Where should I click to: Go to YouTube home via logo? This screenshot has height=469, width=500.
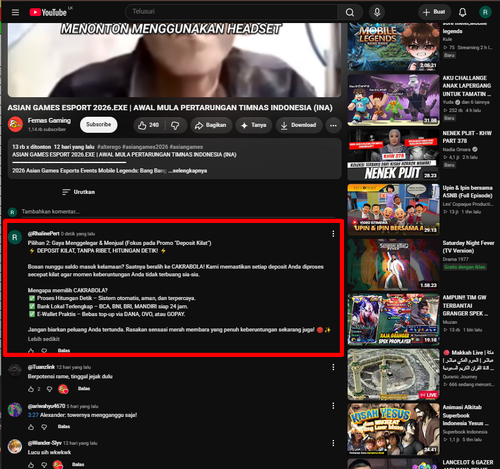pyautogui.click(x=48, y=12)
